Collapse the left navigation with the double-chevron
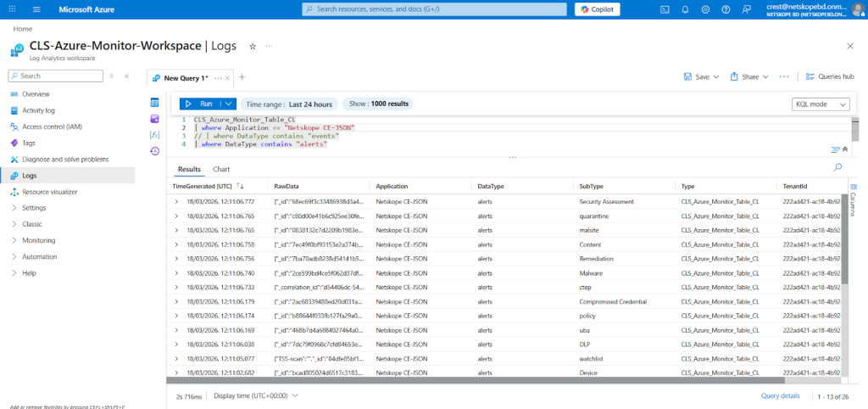868x409 pixels. [127, 76]
